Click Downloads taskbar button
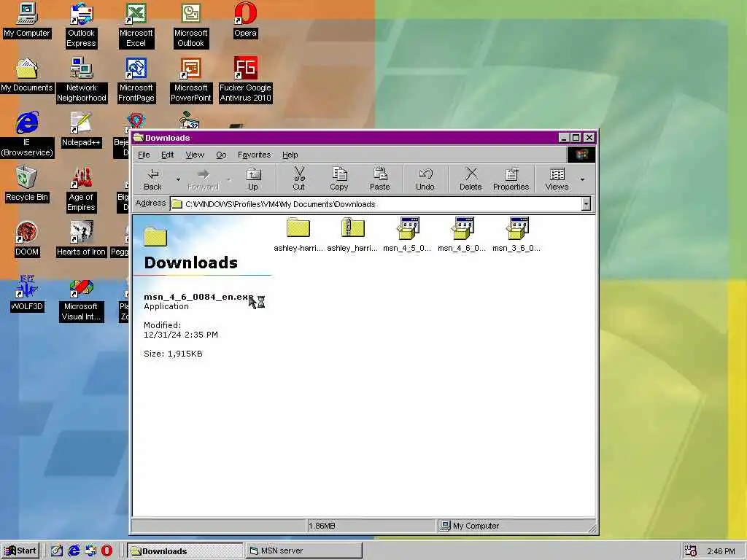This screenshot has width=747, height=560. [x=185, y=551]
